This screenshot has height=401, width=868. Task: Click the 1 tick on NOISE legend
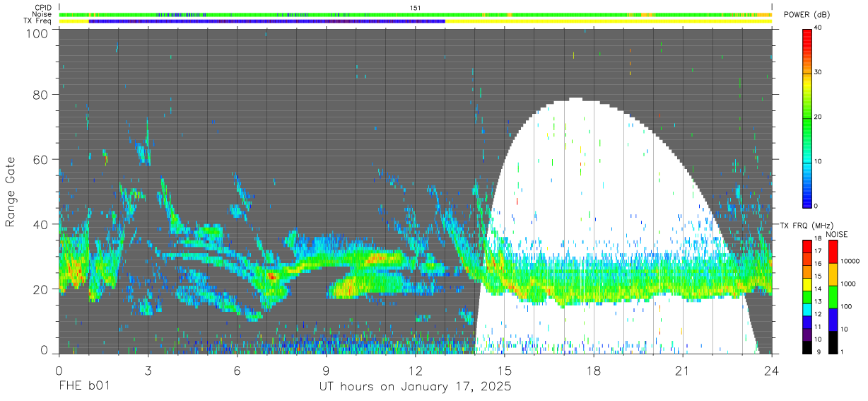coord(842,351)
